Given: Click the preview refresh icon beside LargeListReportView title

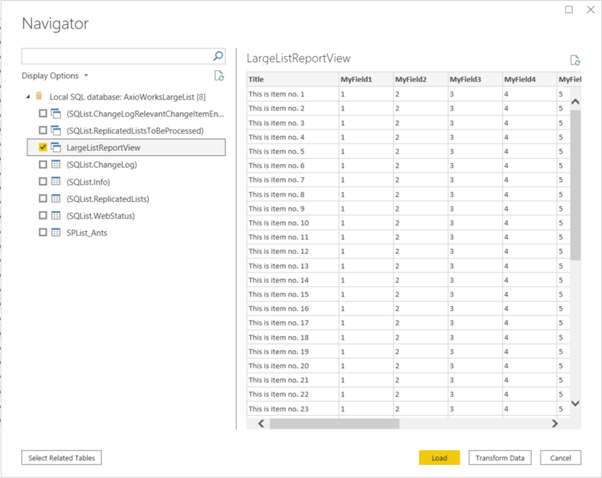Looking at the screenshot, I should (x=575, y=61).
